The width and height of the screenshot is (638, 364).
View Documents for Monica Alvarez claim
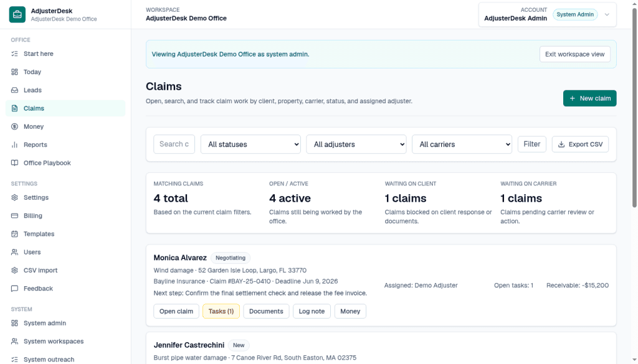(x=266, y=311)
